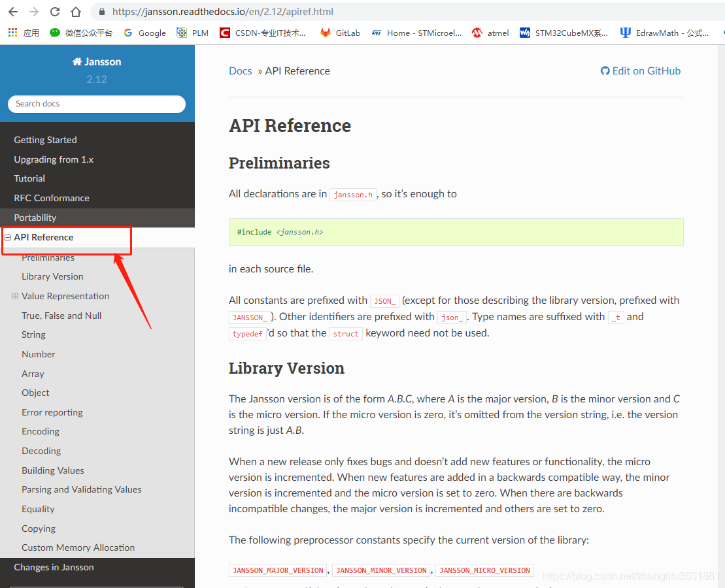Click the API Reference main heading
The image size is (725, 588).
pos(290,125)
